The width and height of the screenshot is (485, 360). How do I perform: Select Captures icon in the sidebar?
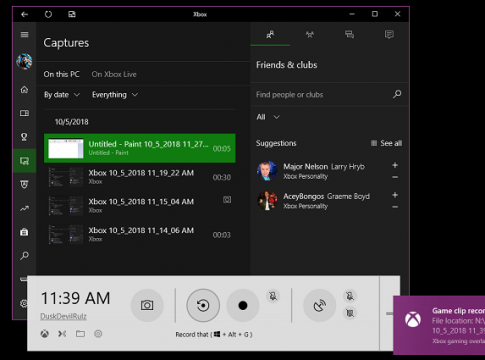[24, 161]
